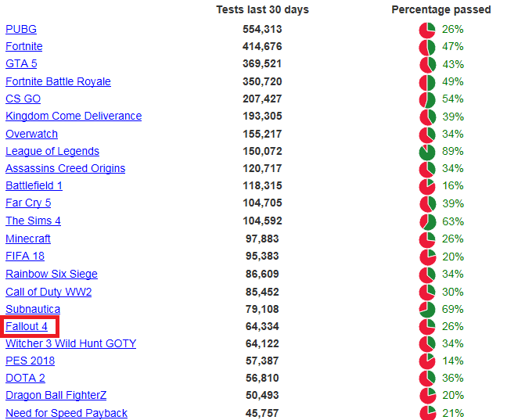Click the 14% passed value
525x420 pixels.
click(453, 361)
